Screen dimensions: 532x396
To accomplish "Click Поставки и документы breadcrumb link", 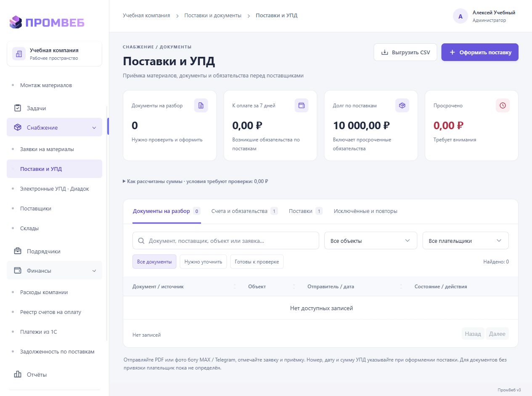I will coord(213,16).
